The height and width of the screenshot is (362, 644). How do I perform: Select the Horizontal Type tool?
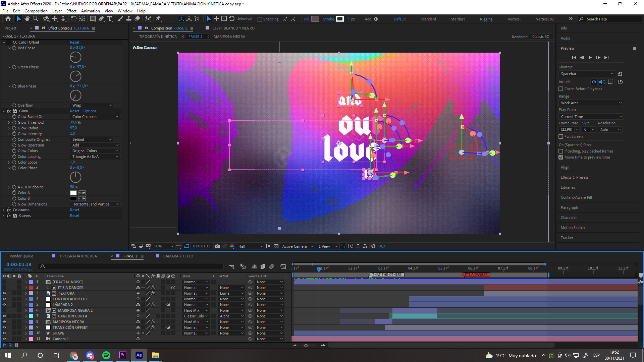click(x=110, y=19)
